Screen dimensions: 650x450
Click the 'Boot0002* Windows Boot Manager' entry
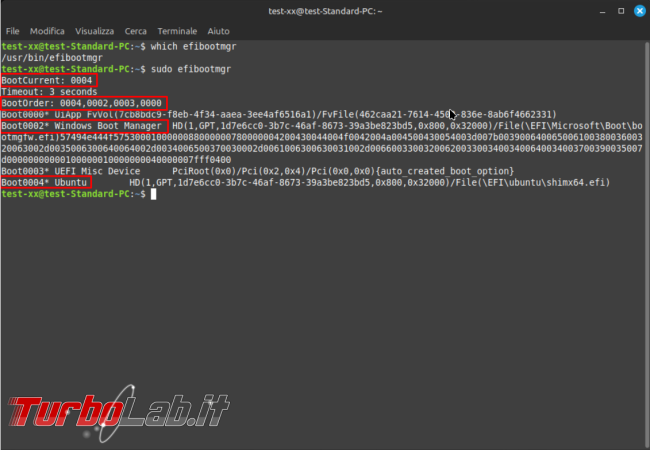(x=82, y=126)
